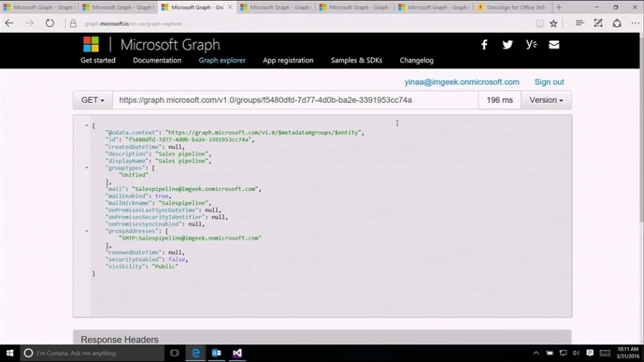
Task: Refresh the page with reload button
Action: pyautogui.click(x=50, y=23)
